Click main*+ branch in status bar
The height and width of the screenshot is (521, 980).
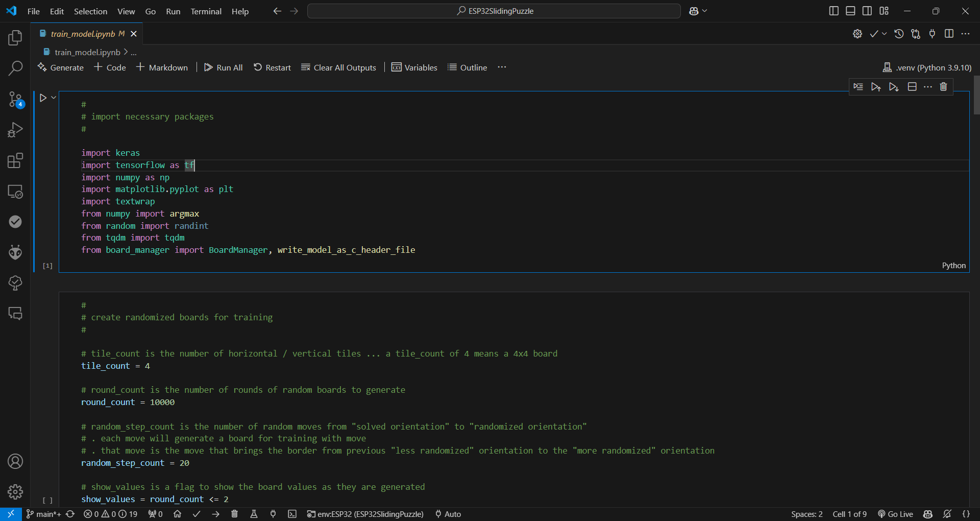tap(43, 514)
